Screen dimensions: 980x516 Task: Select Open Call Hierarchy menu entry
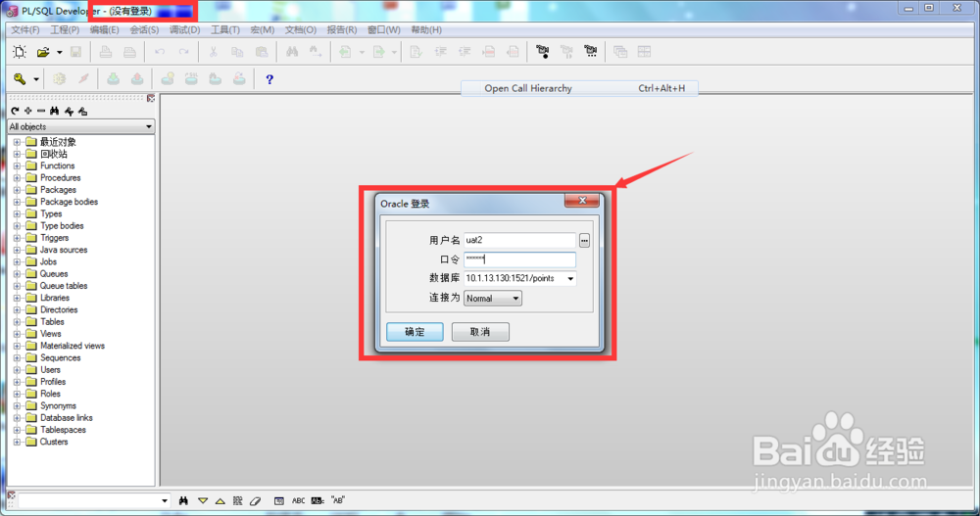point(579,88)
